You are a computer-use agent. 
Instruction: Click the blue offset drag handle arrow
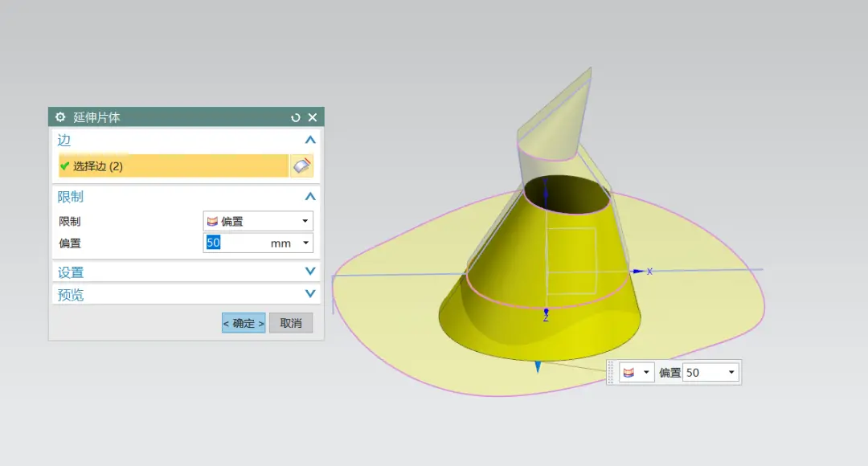pyautogui.click(x=538, y=367)
